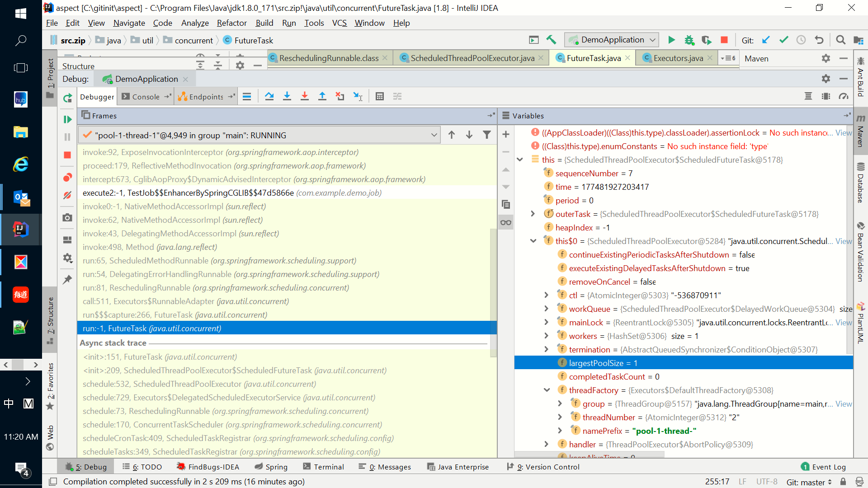This screenshot has width=868, height=488.
Task: Click the red Stop debug button
Action: point(68,155)
